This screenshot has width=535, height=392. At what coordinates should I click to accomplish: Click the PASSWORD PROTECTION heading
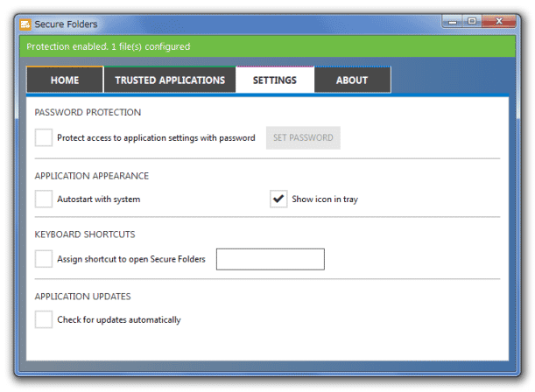click(x=88, y=113)
